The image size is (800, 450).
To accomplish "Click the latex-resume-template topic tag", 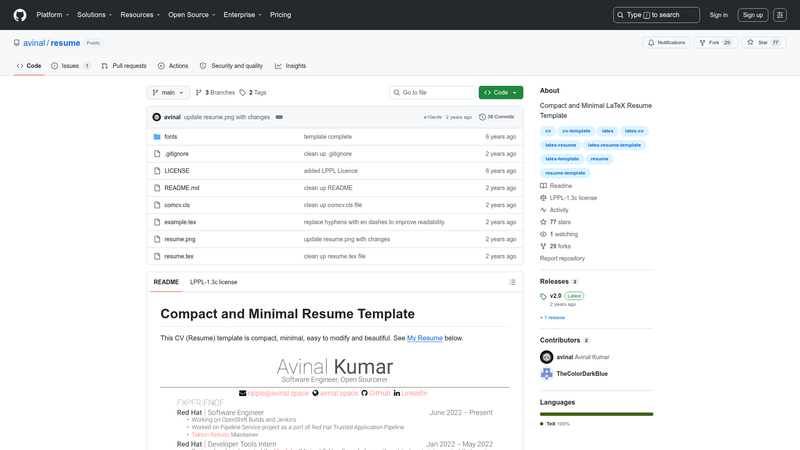I will 614,145.
